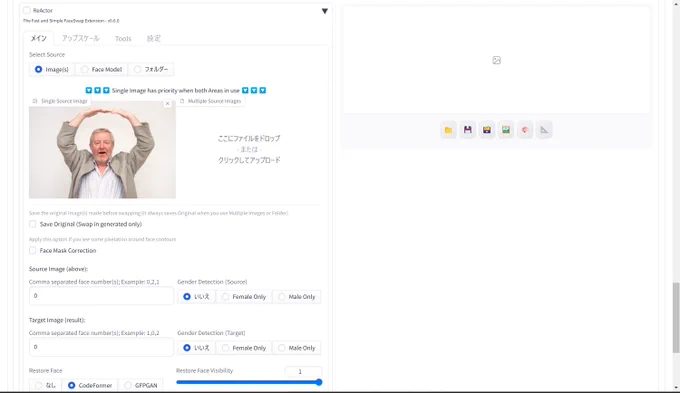The image size is (680, 393).
Task: Open the Tools tab
Action: click(x=123, y=39)
